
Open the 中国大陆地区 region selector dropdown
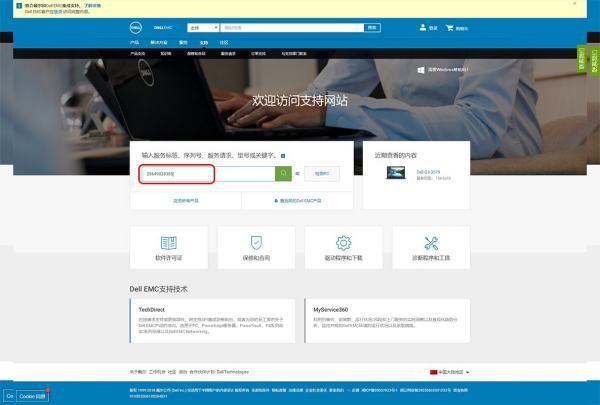pyautogui.click(x=450, y=372)
